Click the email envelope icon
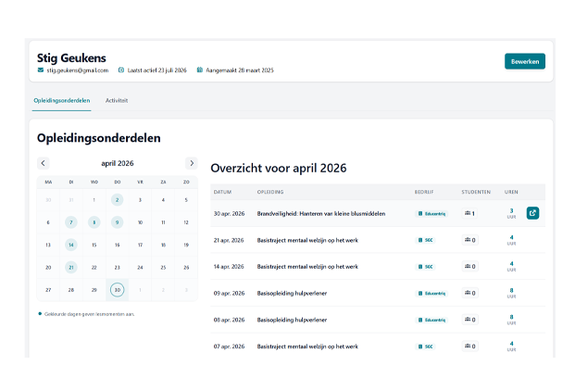Image resolution: width=588 pixels, height=391 pixels. pyautogui.click(x=41, y=69)
